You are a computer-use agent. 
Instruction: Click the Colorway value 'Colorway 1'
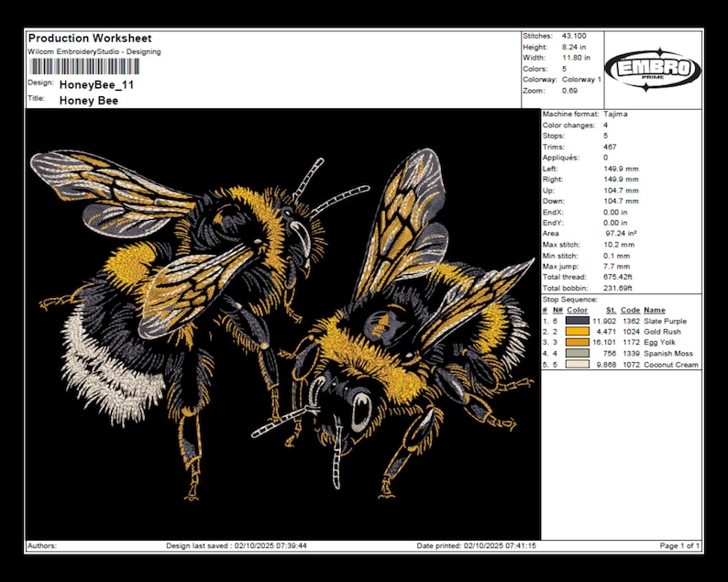tap(581, 80)
